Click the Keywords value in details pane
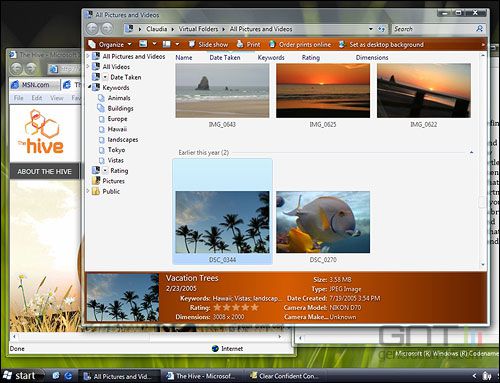 tap(247, 298)
